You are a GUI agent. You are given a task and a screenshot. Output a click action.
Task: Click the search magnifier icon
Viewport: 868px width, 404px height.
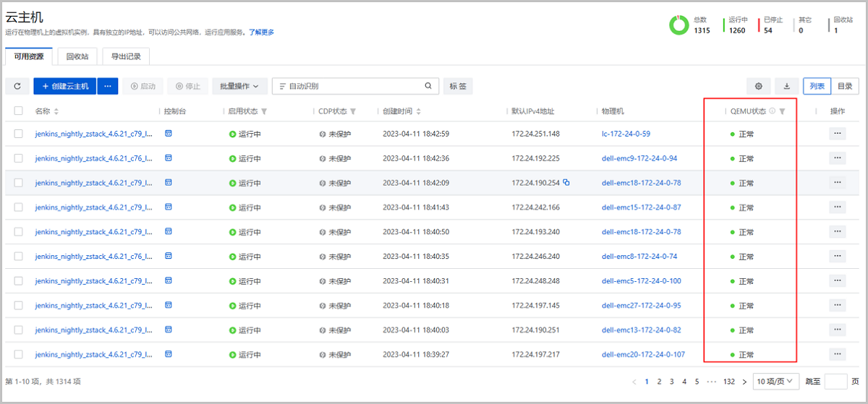click(428, 86)
